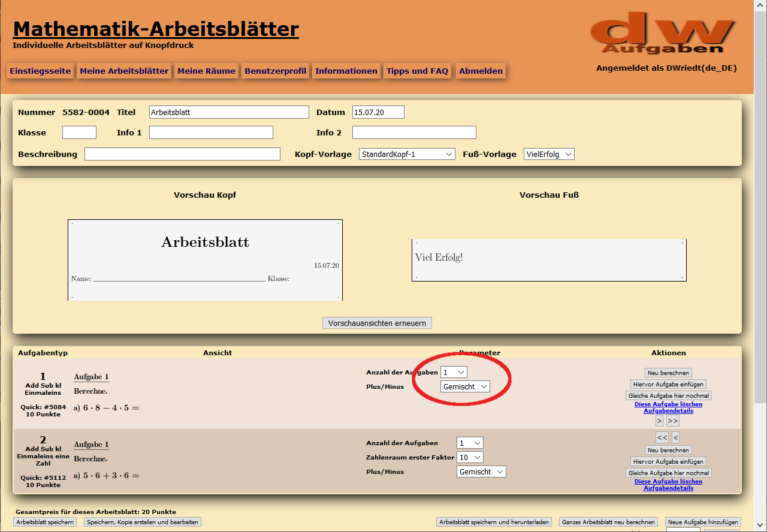767x532 pixels.
Task: Focus the Info 1 input field
Action: (x=211, y=132)
